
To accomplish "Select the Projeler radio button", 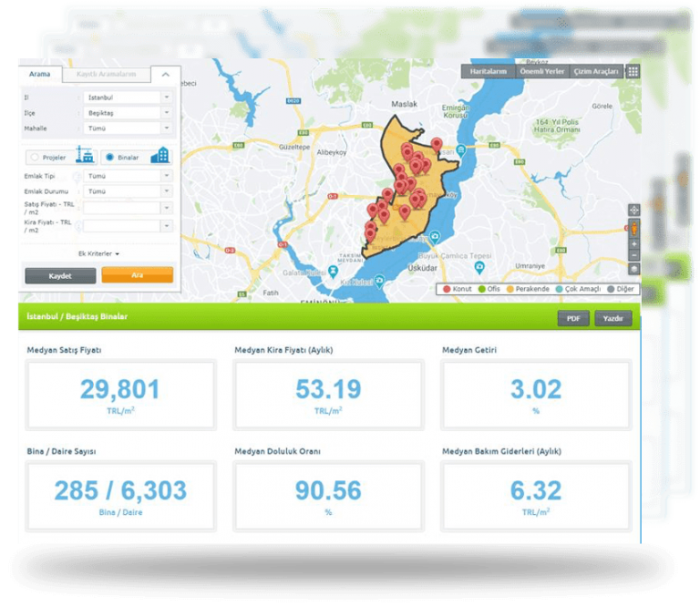I will pos(35,158).
